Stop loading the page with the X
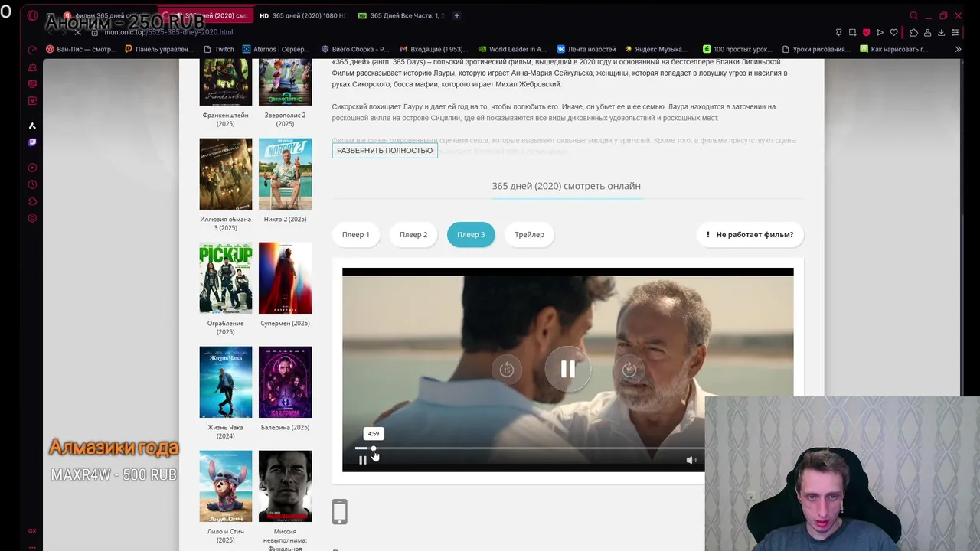 (x=77, y=32)
